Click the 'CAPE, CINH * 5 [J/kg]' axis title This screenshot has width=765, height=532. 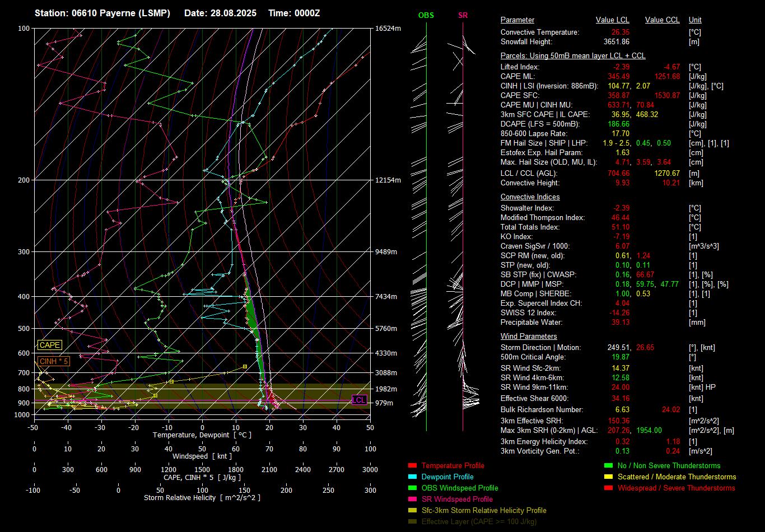click(202, 477)
